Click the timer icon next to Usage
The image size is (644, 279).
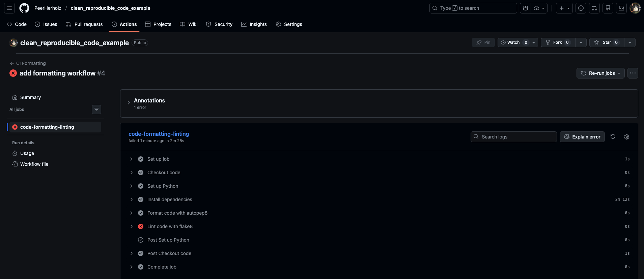[15, 153]
